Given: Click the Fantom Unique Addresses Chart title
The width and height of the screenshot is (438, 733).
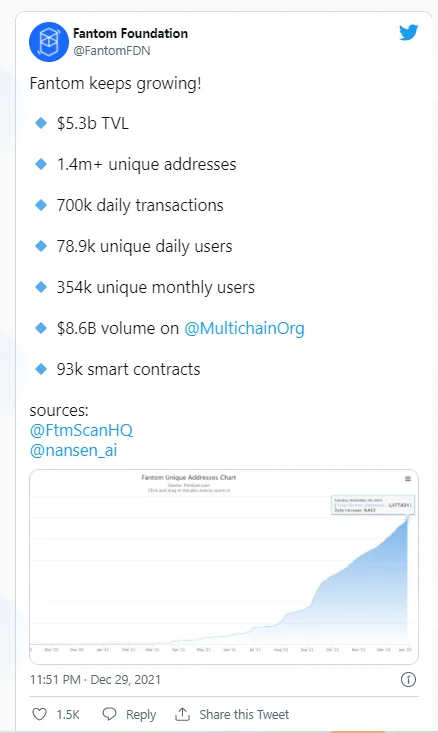Looking at the screenshot, I should pyautogui.click(x=189, y=477).
